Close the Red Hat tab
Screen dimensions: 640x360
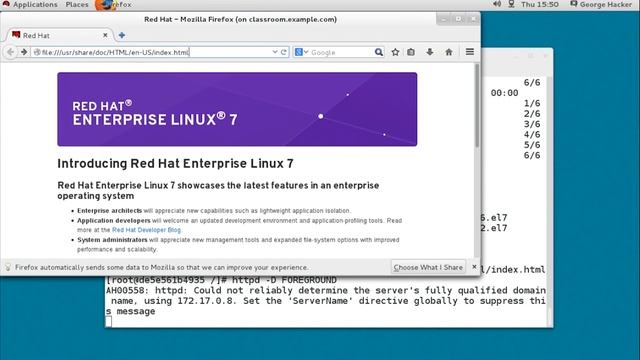point(105,35)
